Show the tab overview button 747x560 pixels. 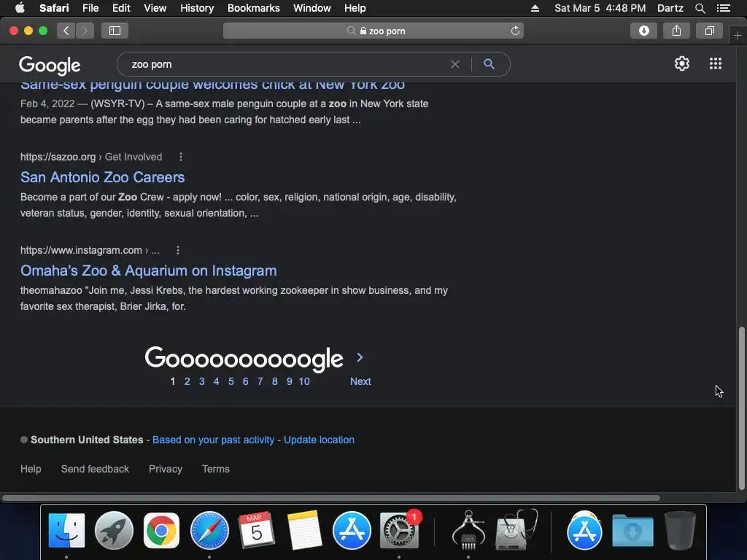click(709, 31)
